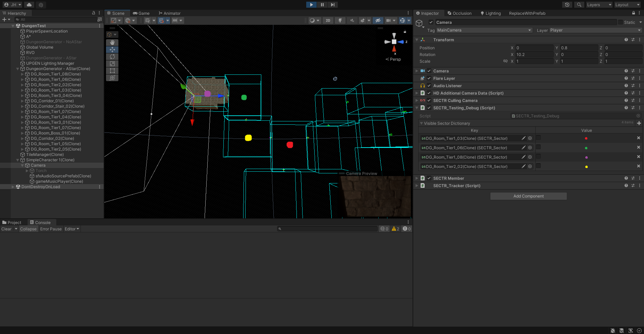Expand the Torch hierarchy item
The height and width of the screenshot is (334, 644).
[27, 171]
